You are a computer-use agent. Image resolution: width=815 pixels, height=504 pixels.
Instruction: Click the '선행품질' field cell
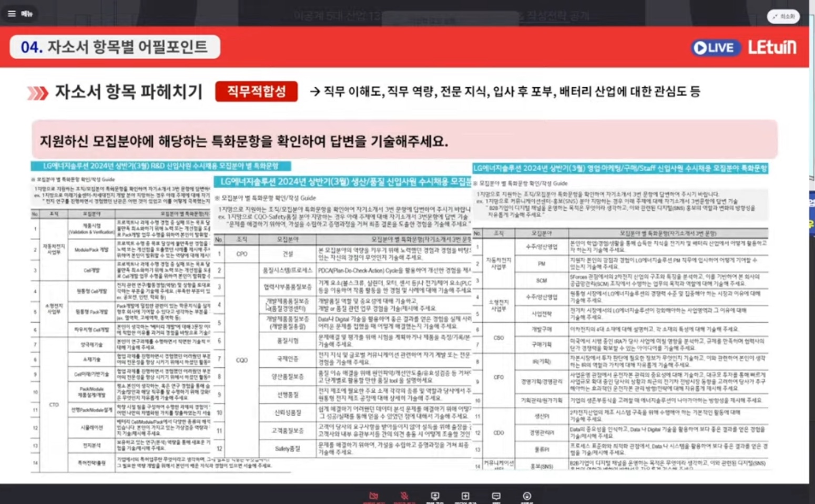point(288,394)
